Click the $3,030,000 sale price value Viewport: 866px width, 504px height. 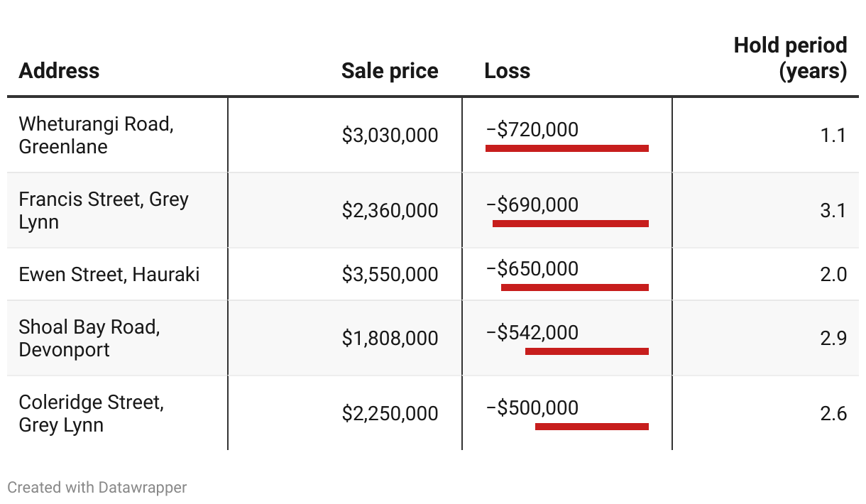pos(390,135)
